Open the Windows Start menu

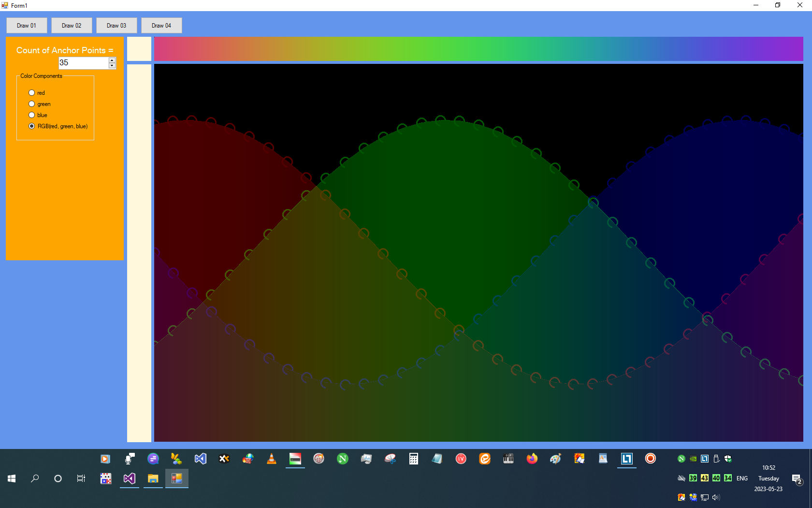tap(12, 478)
